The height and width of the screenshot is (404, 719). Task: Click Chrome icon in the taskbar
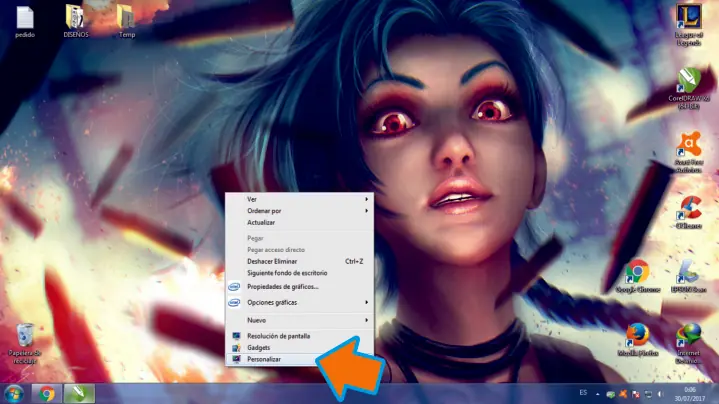tap(46, 394)
